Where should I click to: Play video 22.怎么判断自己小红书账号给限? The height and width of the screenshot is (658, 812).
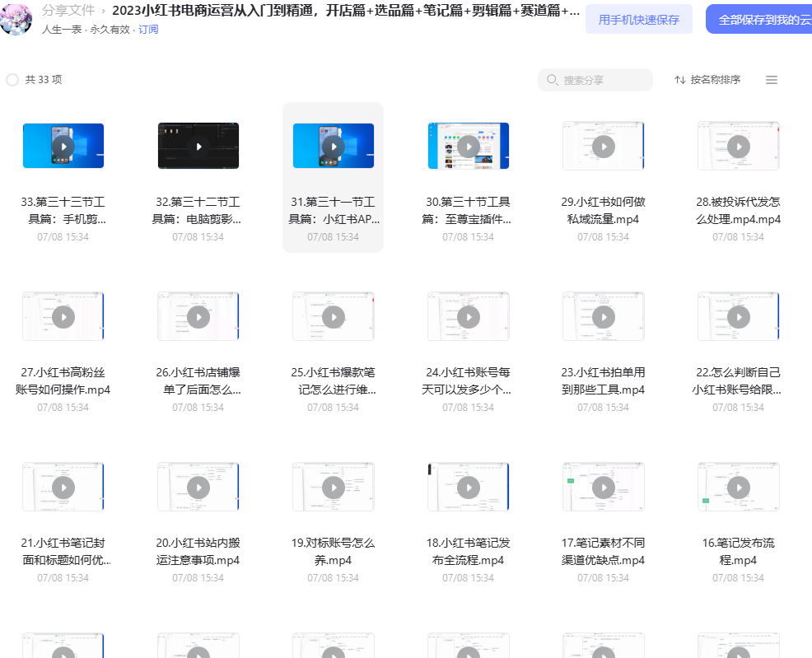pos(739,316)
